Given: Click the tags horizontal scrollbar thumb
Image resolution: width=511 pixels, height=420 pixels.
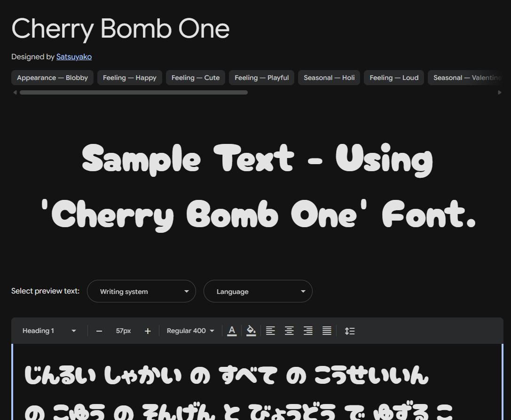Looking at the screenshot, I should click(x=134, y=93).
